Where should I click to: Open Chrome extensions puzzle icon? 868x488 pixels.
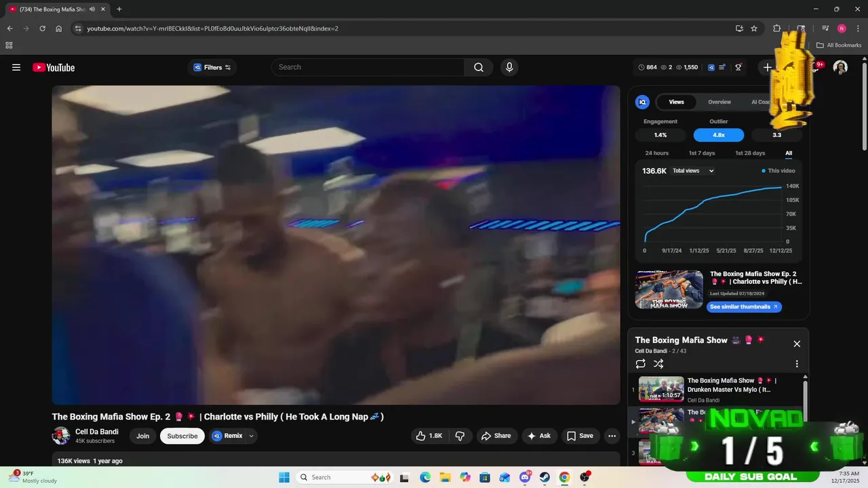tap(776, 28)
